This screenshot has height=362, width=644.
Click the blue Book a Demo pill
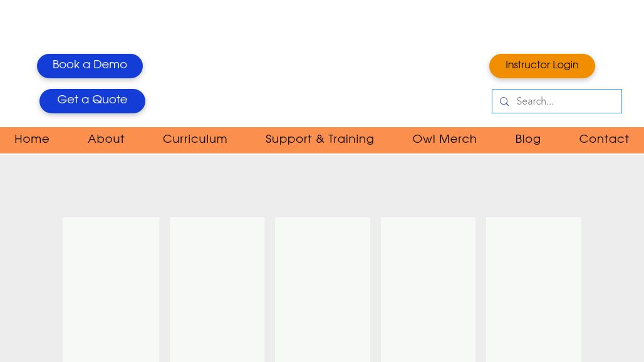pyautogui.click(x=90, y=66)
